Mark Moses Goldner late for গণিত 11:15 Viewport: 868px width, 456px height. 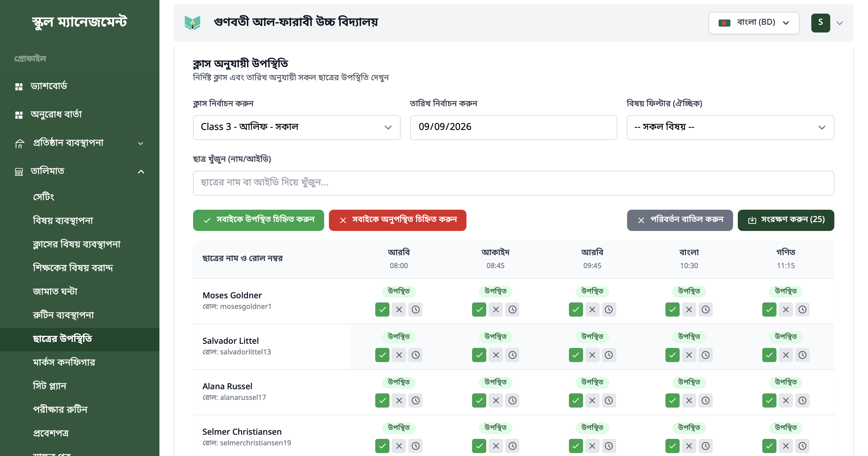[x=802, y=310]
